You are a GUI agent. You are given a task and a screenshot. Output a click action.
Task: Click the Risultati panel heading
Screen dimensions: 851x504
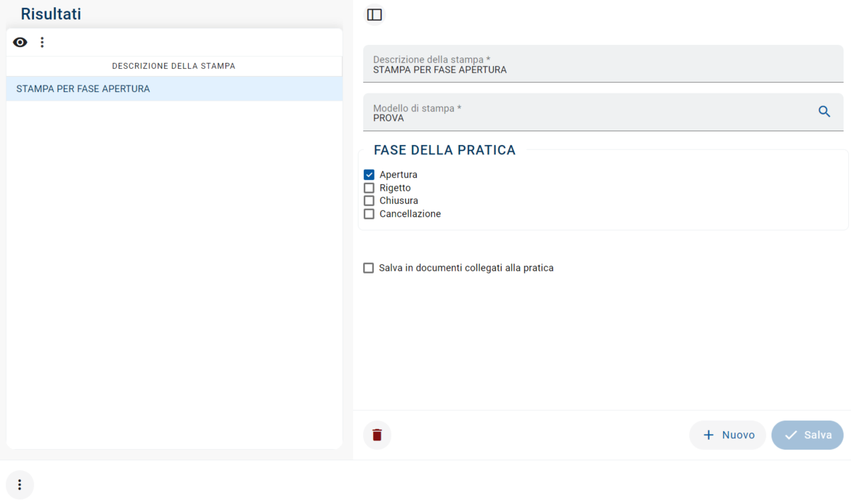51,14
